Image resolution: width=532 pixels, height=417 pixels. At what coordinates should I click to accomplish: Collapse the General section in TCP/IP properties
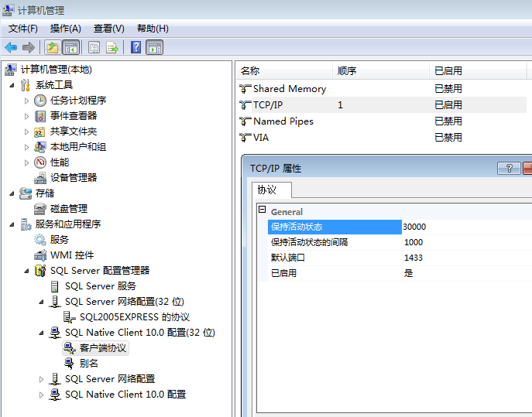(x=262, y=209)
